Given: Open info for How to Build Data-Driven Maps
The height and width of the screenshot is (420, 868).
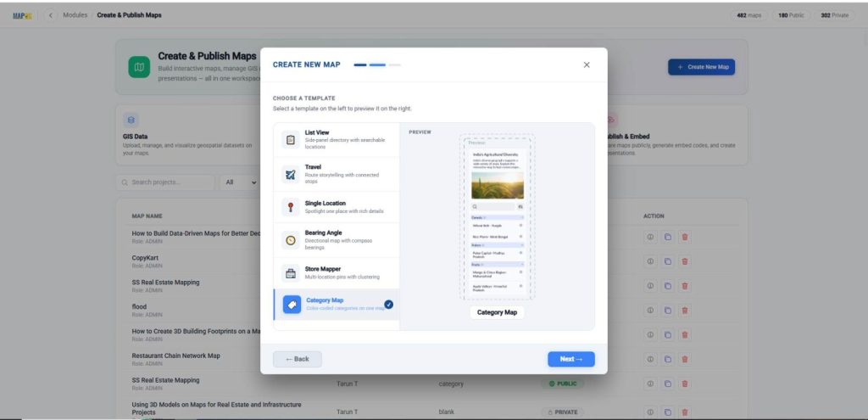Looking at the screenshot, I should 650,237.
